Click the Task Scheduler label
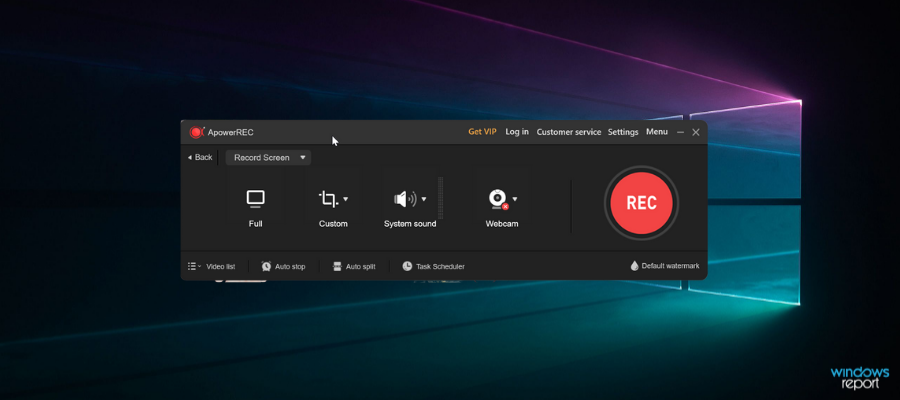900x400 pixels. click(x=440, y=266)
